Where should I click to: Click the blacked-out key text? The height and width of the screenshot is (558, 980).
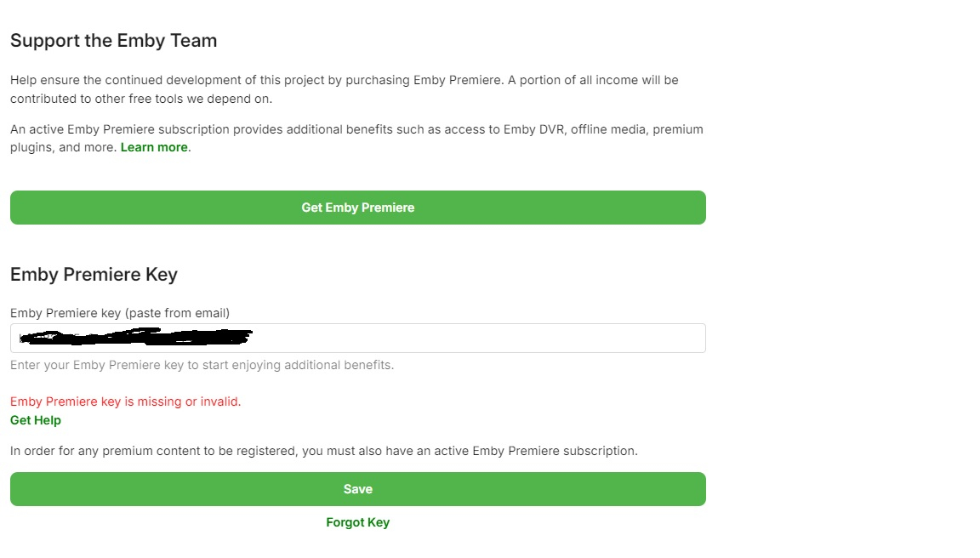click(x=136, y=339)
